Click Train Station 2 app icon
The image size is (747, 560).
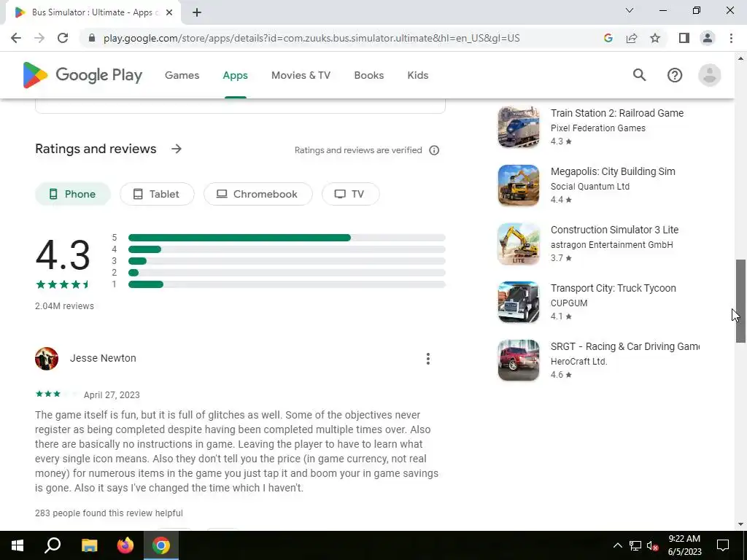tap(519, 127)
